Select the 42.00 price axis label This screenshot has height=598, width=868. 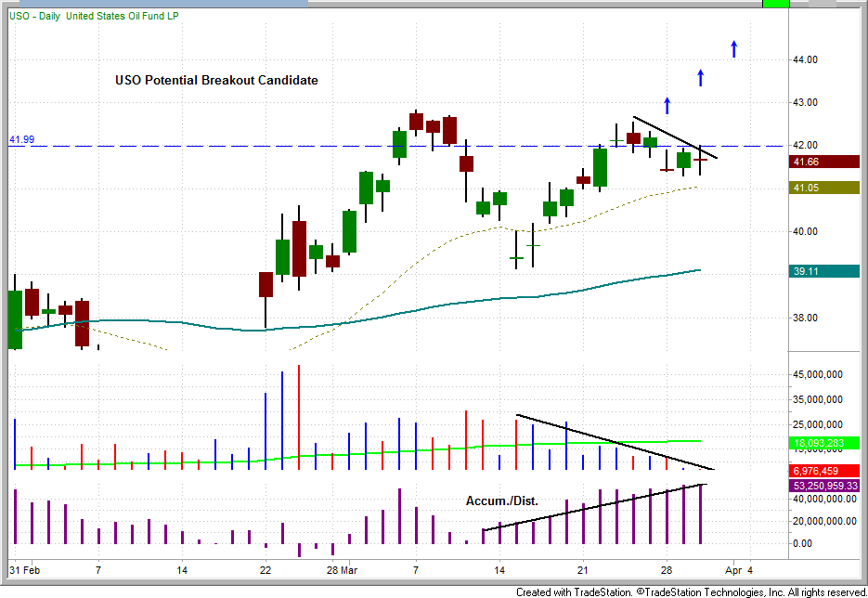click(x=806, y=145)
